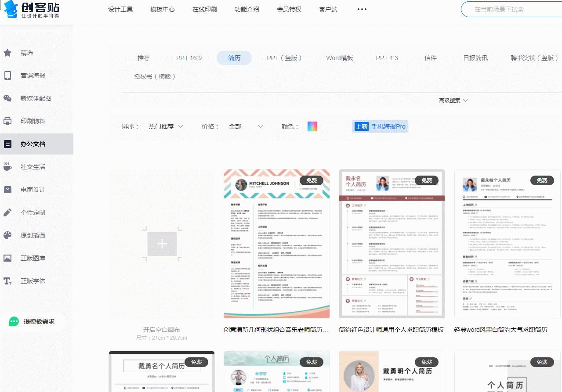
Task: Click the 免费 badge on MITCHELL JOHNSON template
Action: point(312,180)
